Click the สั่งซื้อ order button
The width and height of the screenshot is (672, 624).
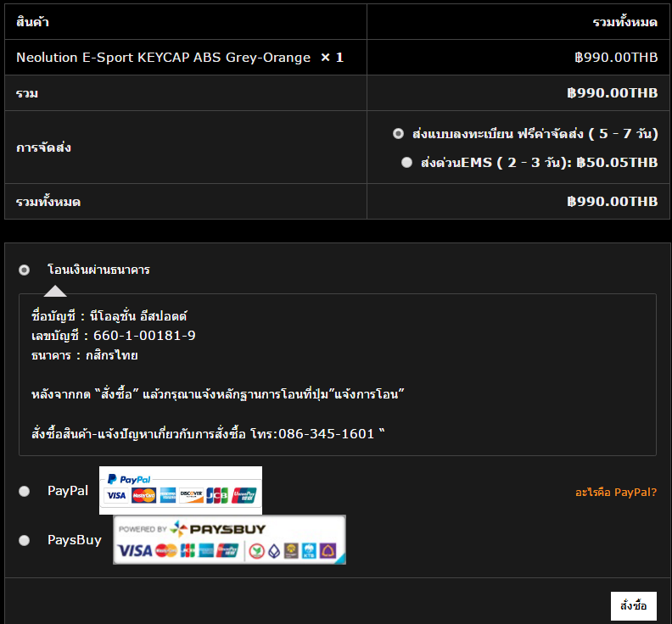[x=633, y=606]
